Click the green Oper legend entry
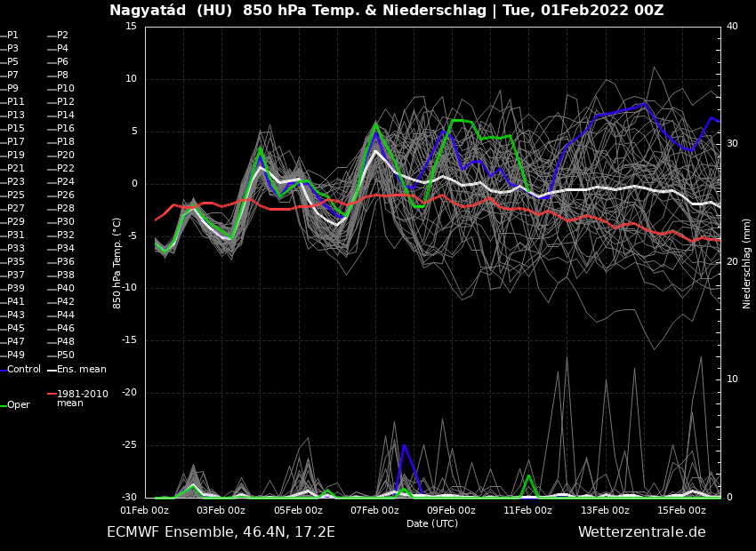This screenshot has height=551, width=756. tap(19, 405)
